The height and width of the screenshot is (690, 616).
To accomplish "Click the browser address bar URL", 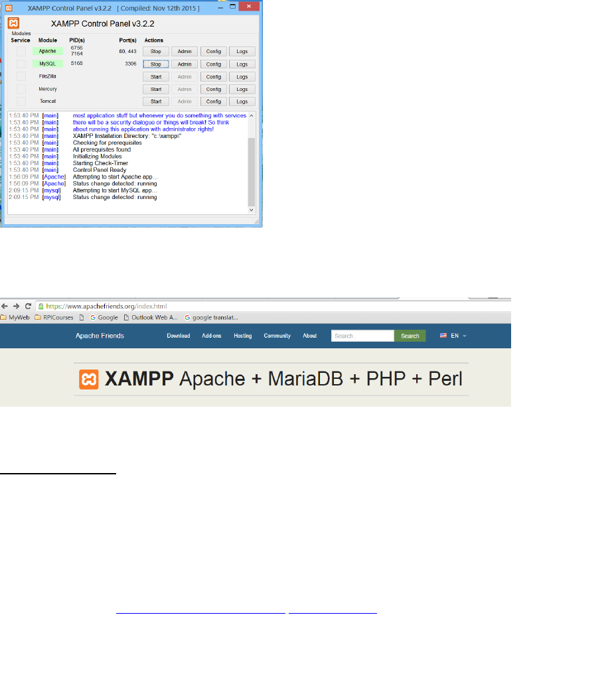I will point(107,307).
